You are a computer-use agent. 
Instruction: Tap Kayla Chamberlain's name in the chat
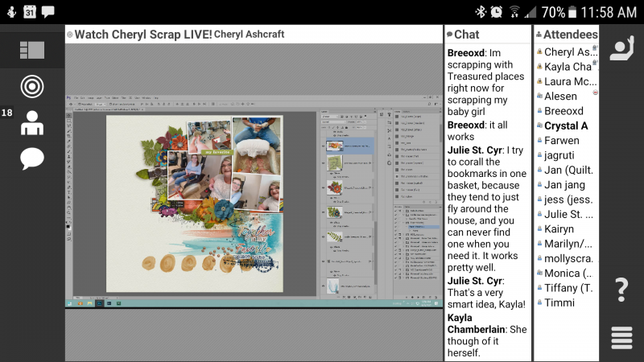[476, 323]
